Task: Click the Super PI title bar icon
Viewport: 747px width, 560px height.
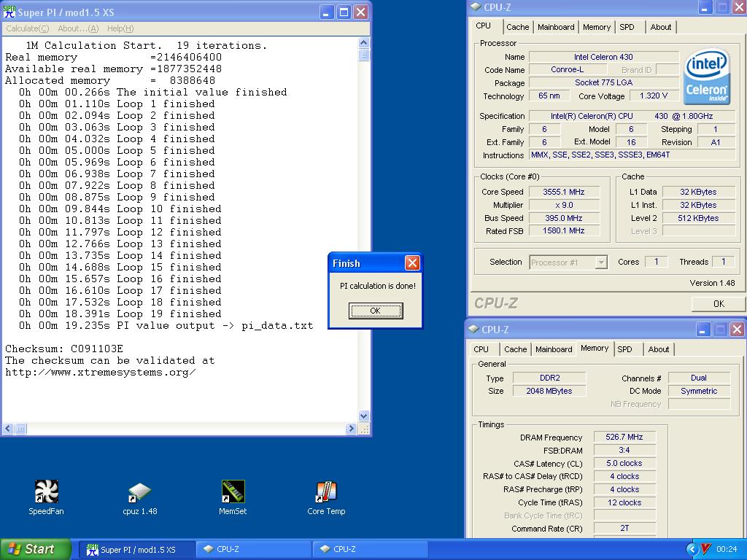Action: click(x=9, y=12)
